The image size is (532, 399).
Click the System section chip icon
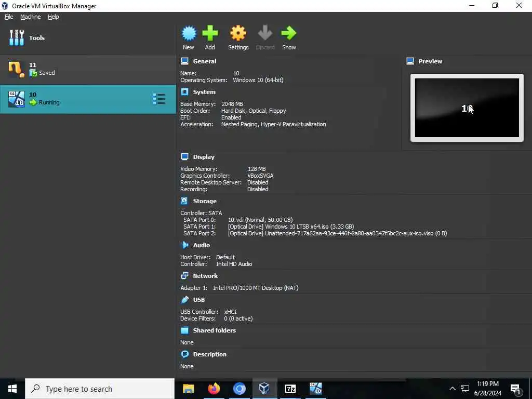point(184,92)
